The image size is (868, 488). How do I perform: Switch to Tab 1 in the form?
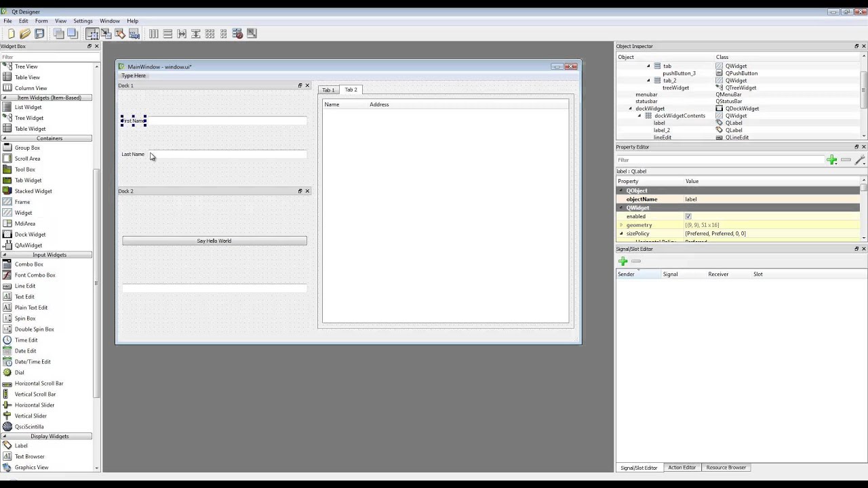[328, 90]
